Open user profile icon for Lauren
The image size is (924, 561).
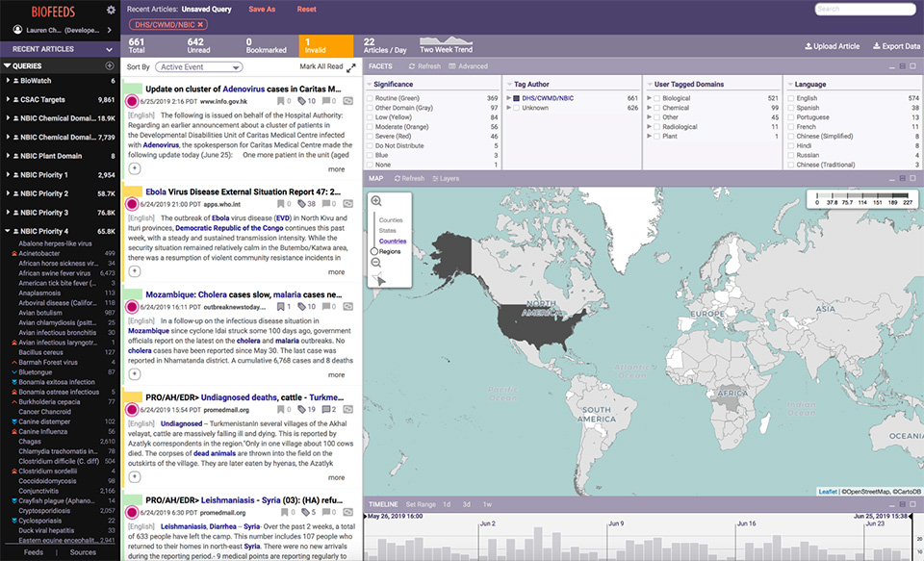point(17,30)
